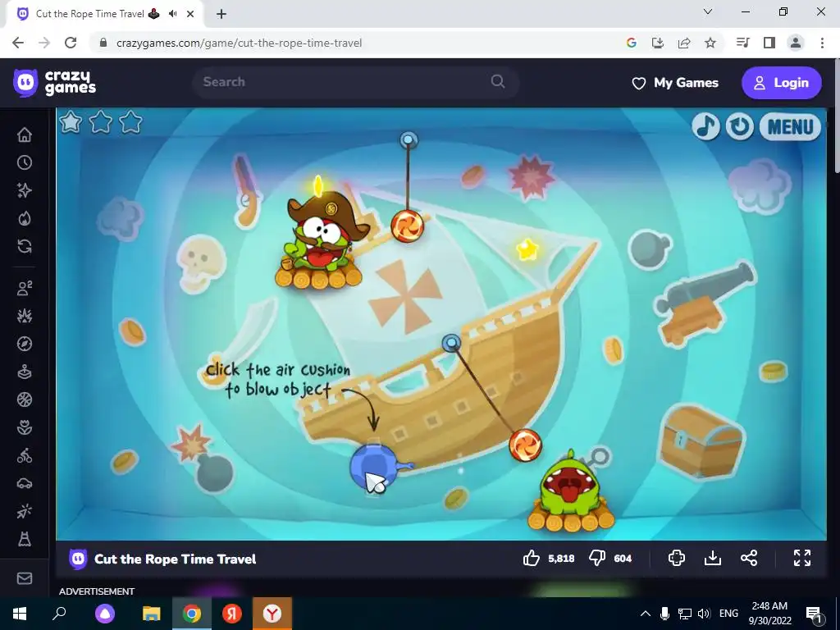The width and height of the screenshot is (840, 630).
Task: Click the CrazyGames logo
Action: (55, 83)
